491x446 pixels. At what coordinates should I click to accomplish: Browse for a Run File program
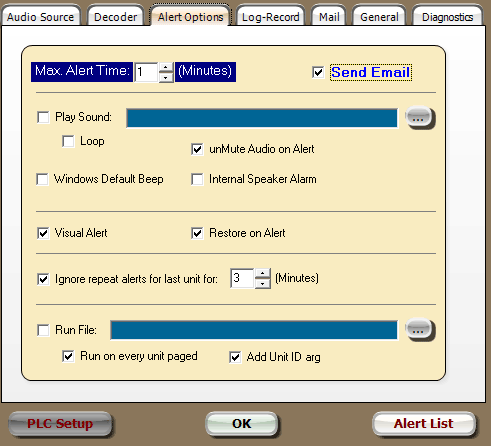click(x=419, y=330)
